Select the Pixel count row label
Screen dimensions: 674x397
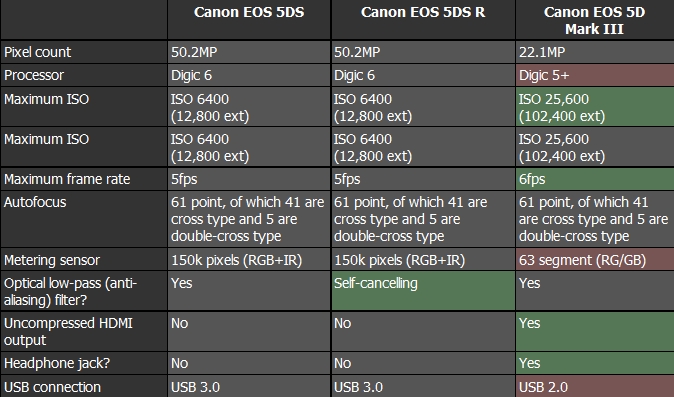(x=84, y=52)
